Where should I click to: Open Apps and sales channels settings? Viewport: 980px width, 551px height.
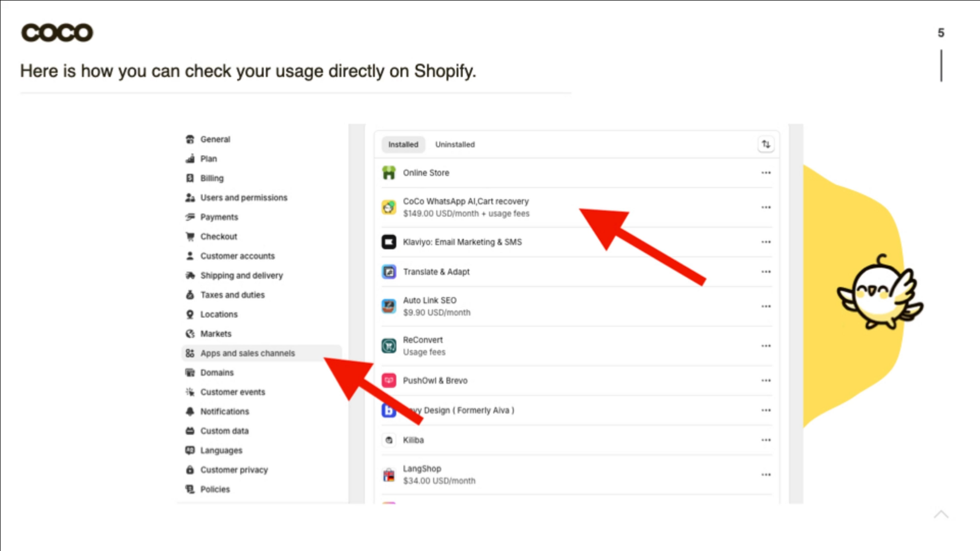pos(247,353)
